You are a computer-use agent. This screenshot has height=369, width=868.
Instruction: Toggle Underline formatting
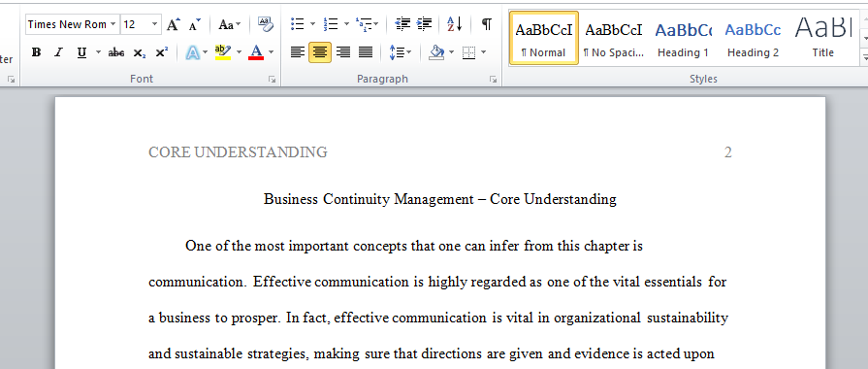click(81, 52)
